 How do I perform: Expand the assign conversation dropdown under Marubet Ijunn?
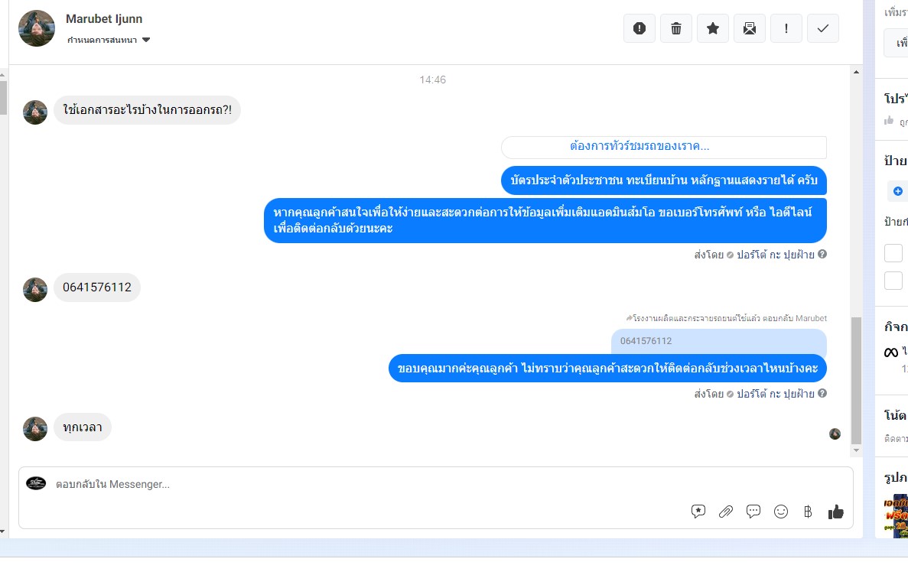tap(109, 40)
